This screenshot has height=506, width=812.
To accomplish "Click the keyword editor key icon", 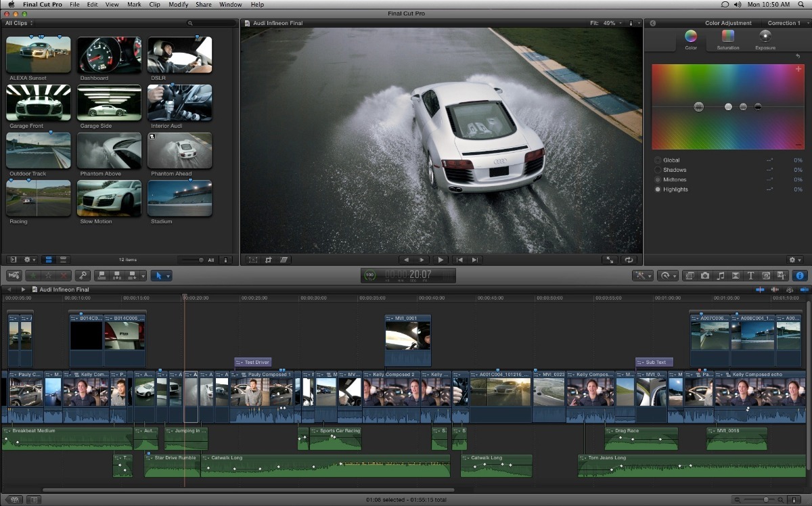I will point(82,276).
